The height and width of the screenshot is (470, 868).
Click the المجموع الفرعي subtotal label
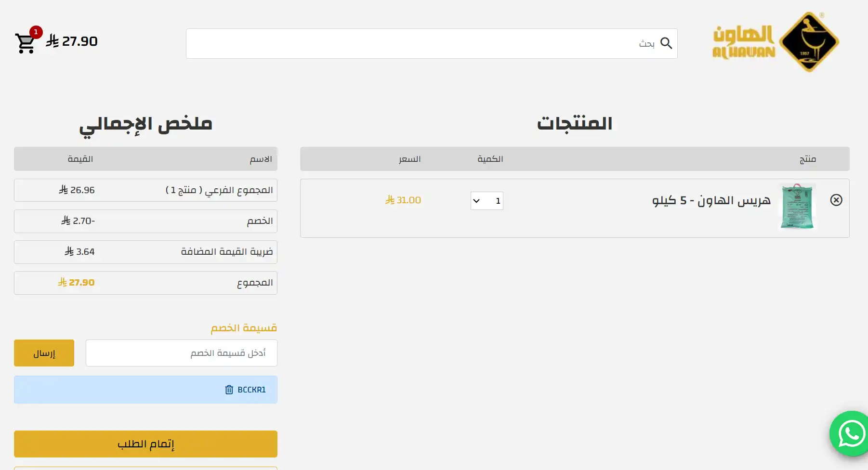pyautogui.click(x=219, y=190)
